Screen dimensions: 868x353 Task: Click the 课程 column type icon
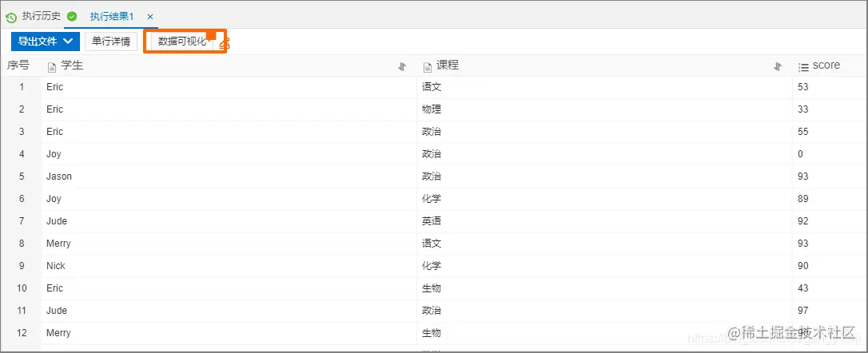[x=428, y=67]
